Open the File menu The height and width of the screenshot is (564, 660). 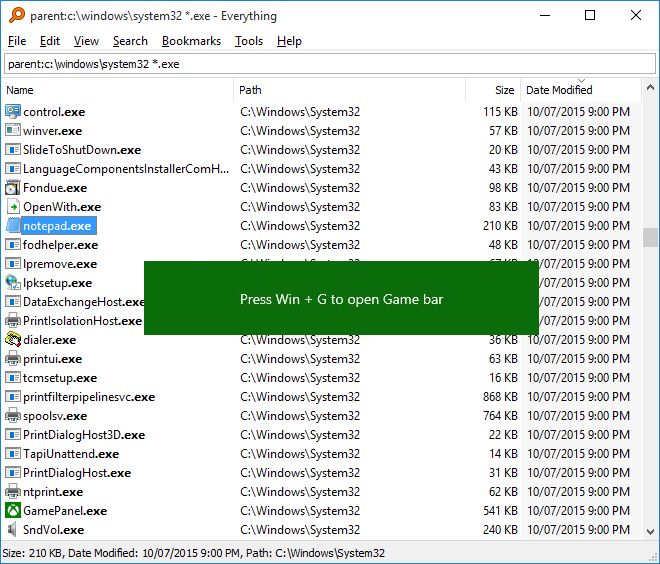tap(17, 41)
